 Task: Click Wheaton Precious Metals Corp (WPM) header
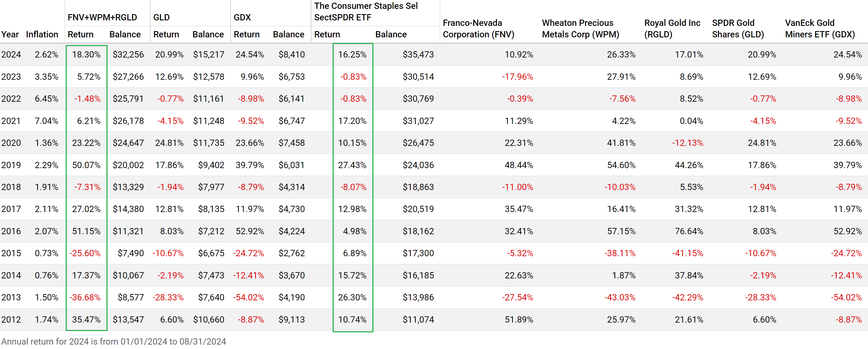580,29
